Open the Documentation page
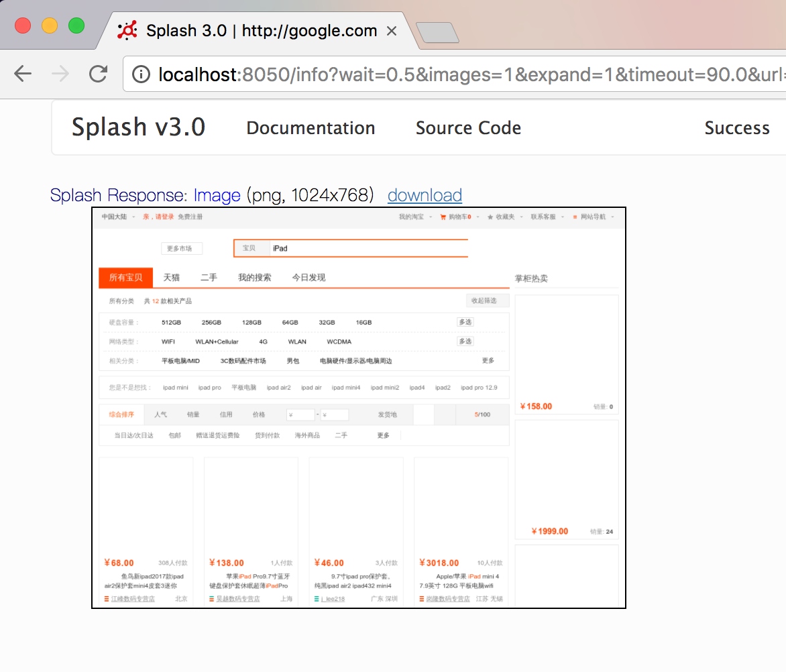This screenshot has width=786, height=672. click(311, 128)
